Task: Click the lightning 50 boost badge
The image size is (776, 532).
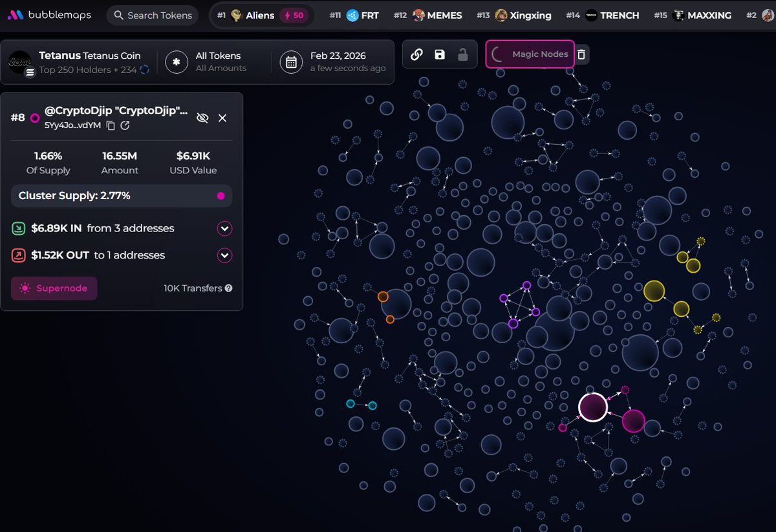Action: [x=294, y=15]
